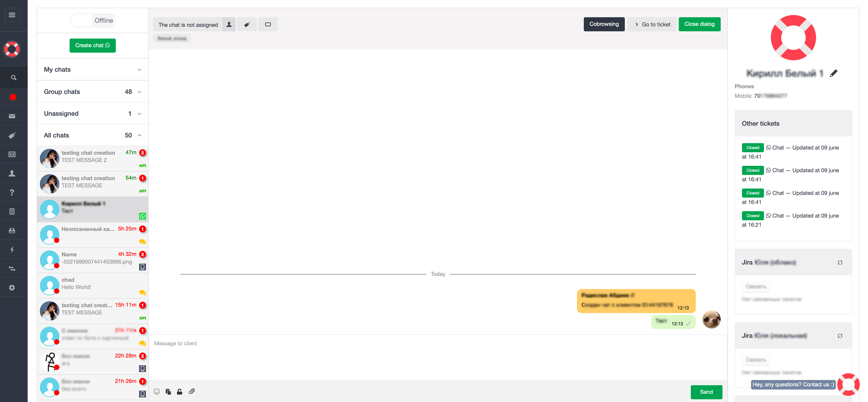
Task: Attach a file with the paperclip icon
Action: coord(192,391)
